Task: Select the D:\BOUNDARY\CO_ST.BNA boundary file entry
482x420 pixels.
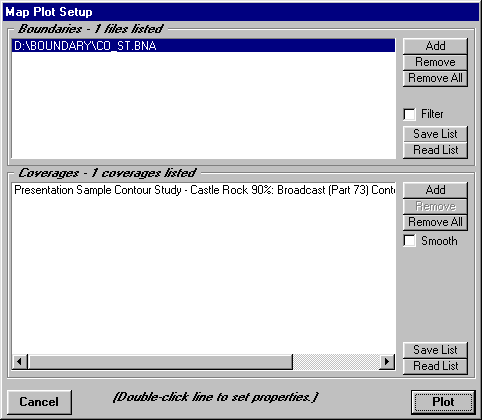Action: click(203, 46)
